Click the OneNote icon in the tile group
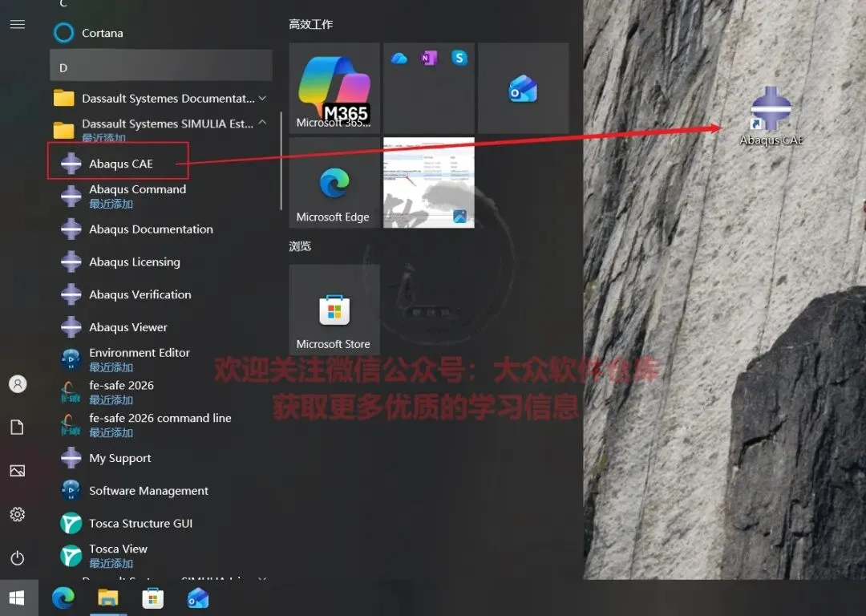The image size is (866, 616). pos(429,58)
